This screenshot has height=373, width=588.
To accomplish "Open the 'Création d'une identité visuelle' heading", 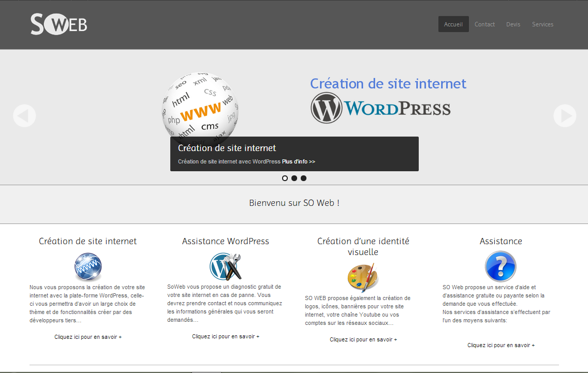I will tap(363, 246).
